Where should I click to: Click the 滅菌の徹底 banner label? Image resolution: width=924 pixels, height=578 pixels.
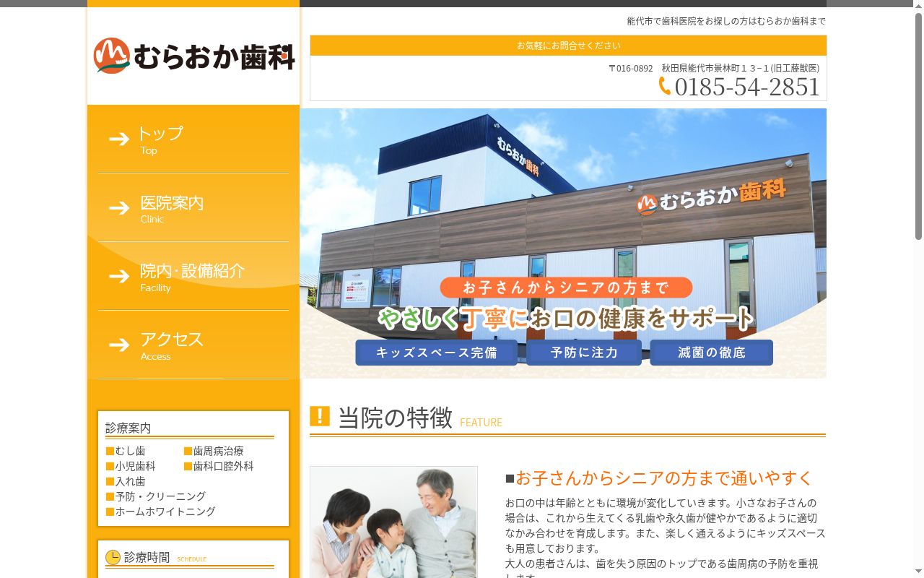711,353
